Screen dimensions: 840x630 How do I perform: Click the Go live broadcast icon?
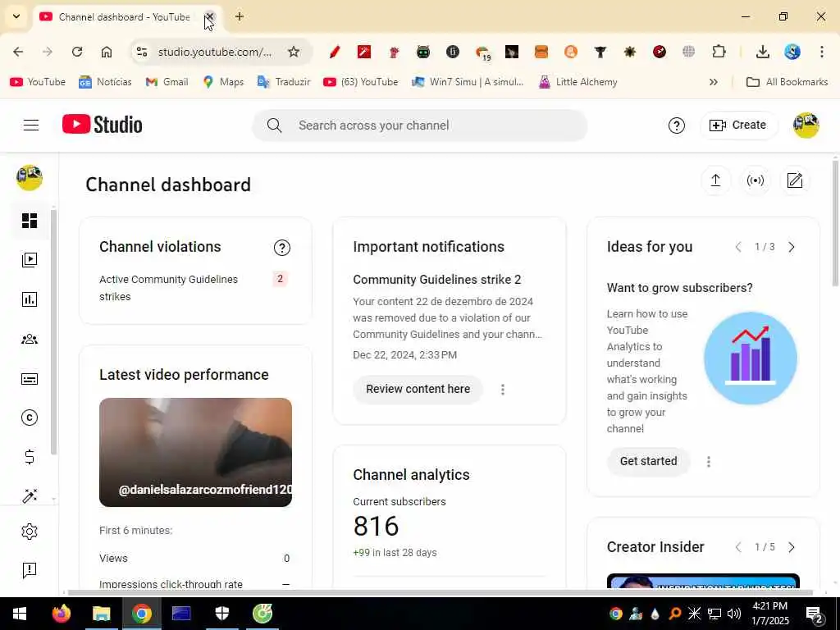756,180
